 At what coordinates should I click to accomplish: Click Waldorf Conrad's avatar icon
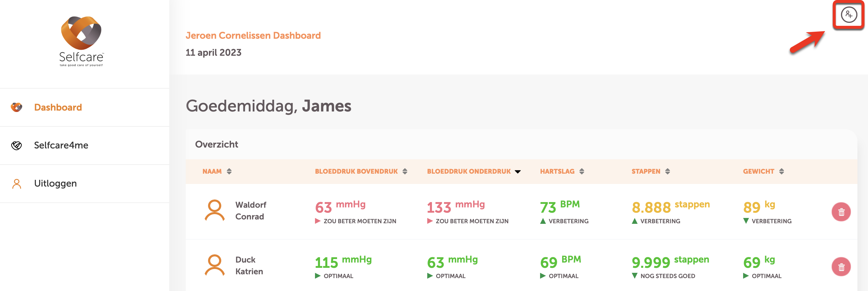click(214, 211)
